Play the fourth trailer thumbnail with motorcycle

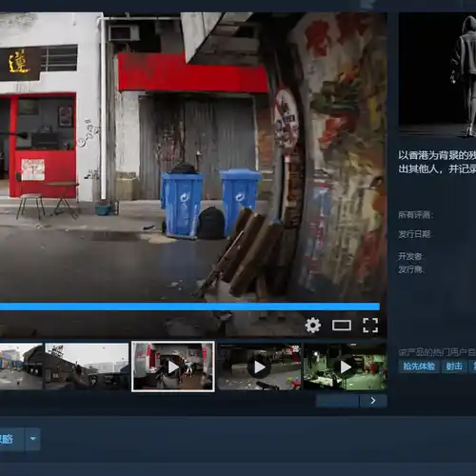click(x=259, y=367)
